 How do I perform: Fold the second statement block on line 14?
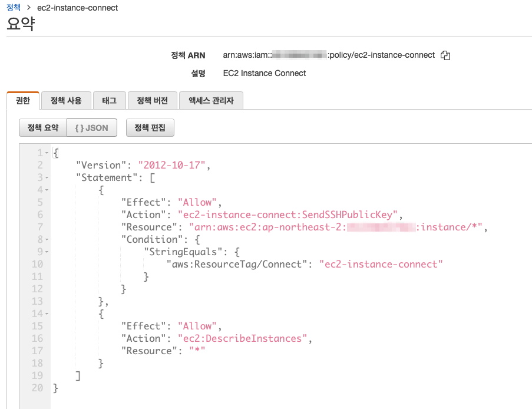click(x=47, y=314)
